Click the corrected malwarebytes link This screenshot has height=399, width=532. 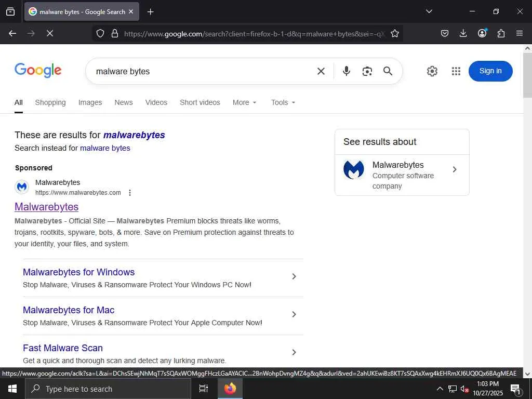[134, 135]
